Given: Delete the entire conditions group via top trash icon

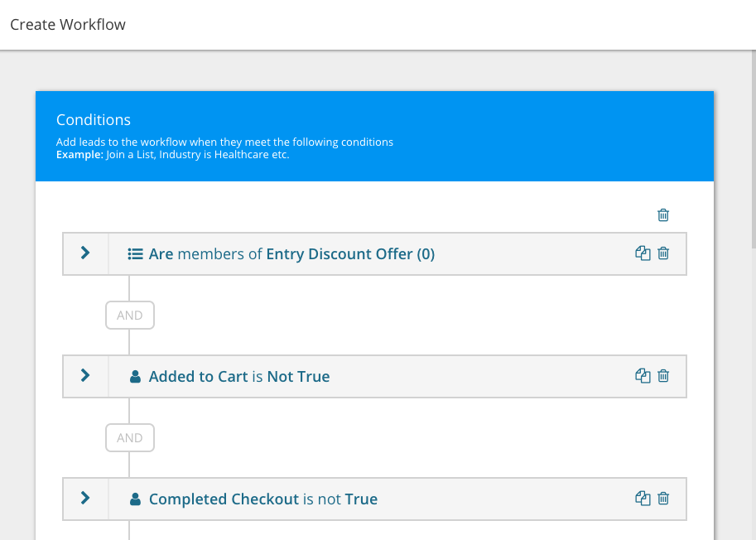Looking at the screenshot, I should pos(663,215).
